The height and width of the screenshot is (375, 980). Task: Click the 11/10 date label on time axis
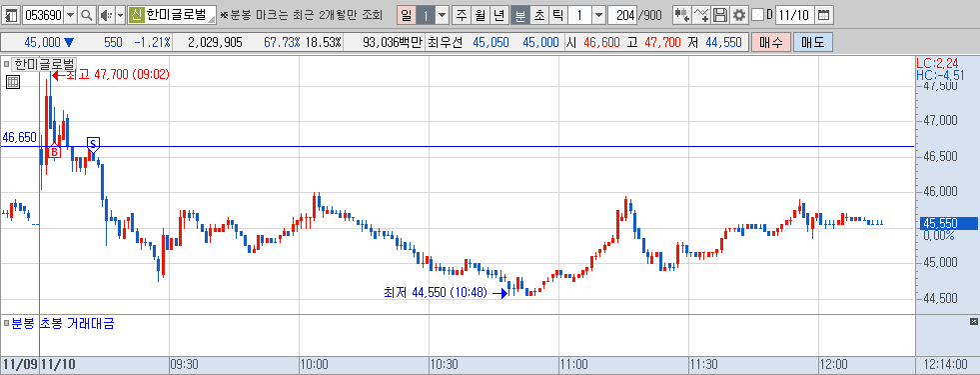coord(58,364)
